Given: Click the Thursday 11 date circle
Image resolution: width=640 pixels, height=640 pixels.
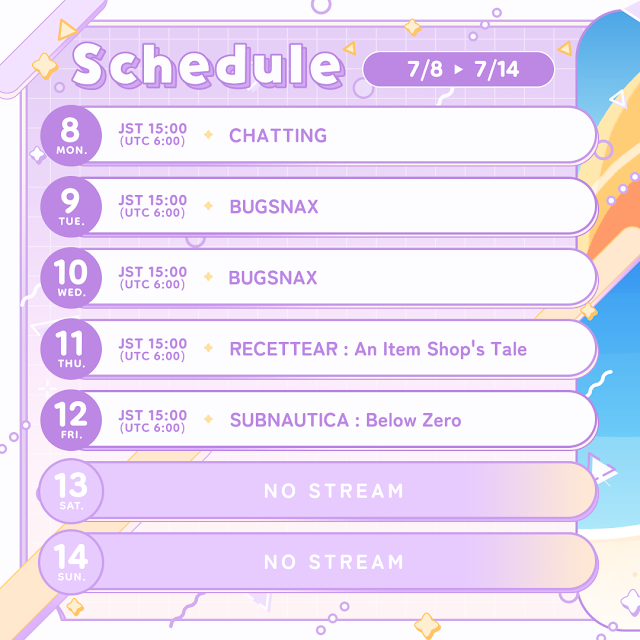Looking at the screenshot, I should coord(71,349).
